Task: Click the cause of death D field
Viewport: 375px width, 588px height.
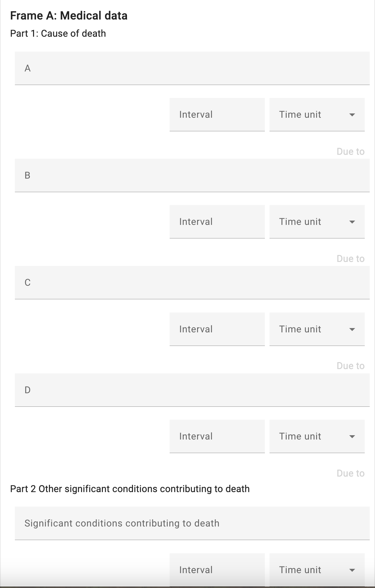Action: 192,390
